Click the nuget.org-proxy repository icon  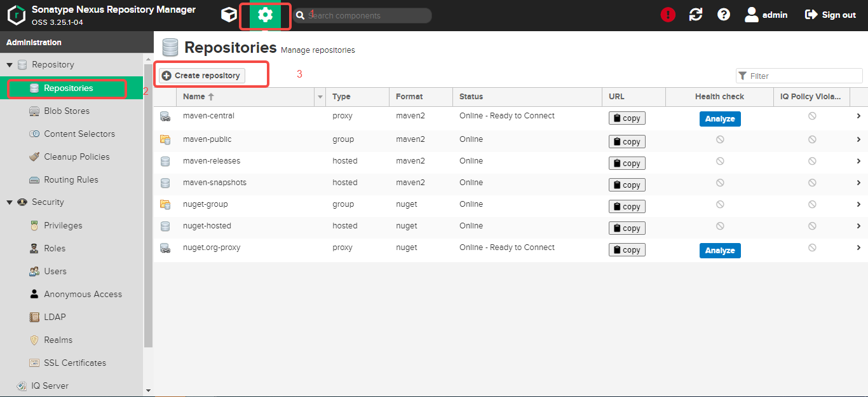[x=165, y=247]
